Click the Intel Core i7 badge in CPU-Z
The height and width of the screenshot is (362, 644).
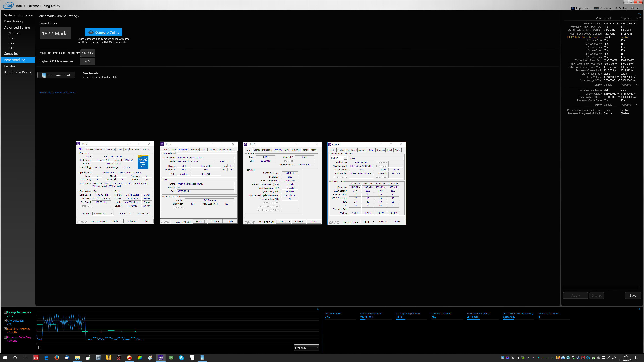(x=143, y=162)
